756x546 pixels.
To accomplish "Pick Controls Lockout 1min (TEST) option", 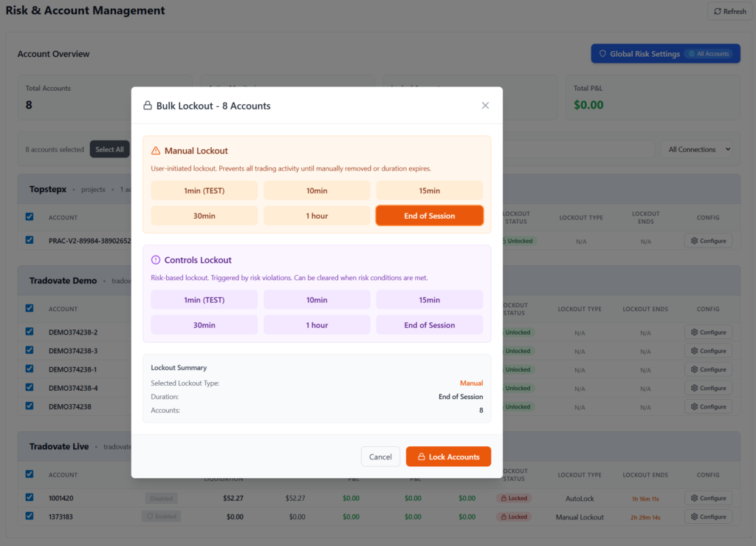I will click(x=205, y=300).
